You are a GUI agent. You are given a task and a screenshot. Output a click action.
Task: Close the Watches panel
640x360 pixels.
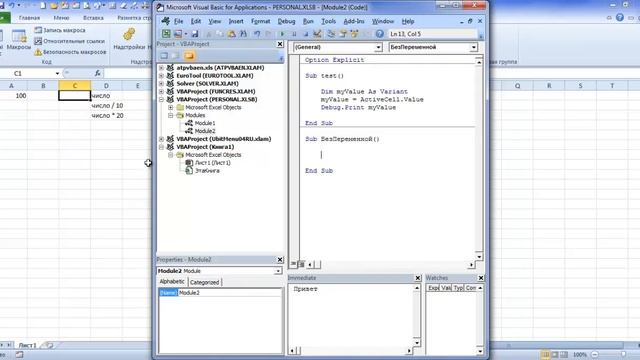pos(480,278)
